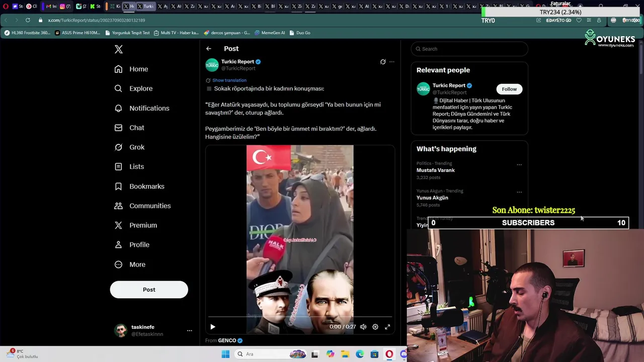Click the Grok explain-post icon

pyautogui.click(x=383, y=62)
